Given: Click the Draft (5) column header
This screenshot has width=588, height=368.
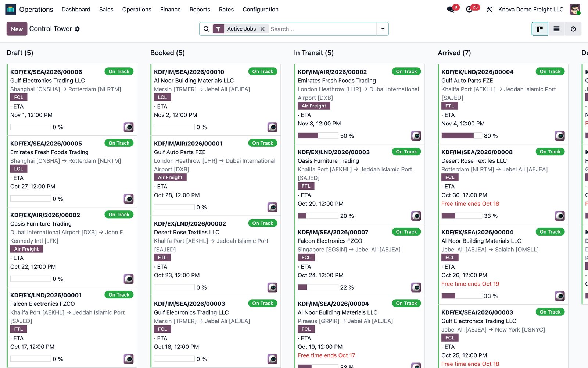Looking at the screenshot, I should tap(20, 53).
